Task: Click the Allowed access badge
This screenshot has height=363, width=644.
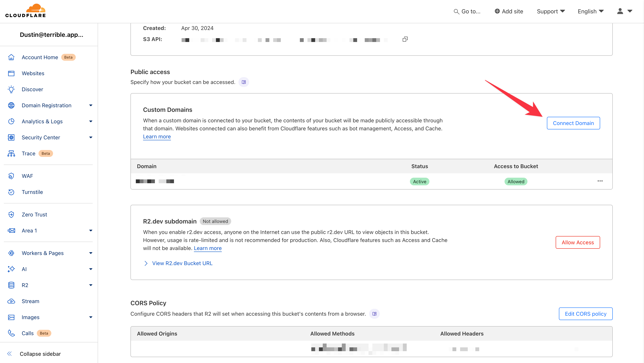Action: 516,182
